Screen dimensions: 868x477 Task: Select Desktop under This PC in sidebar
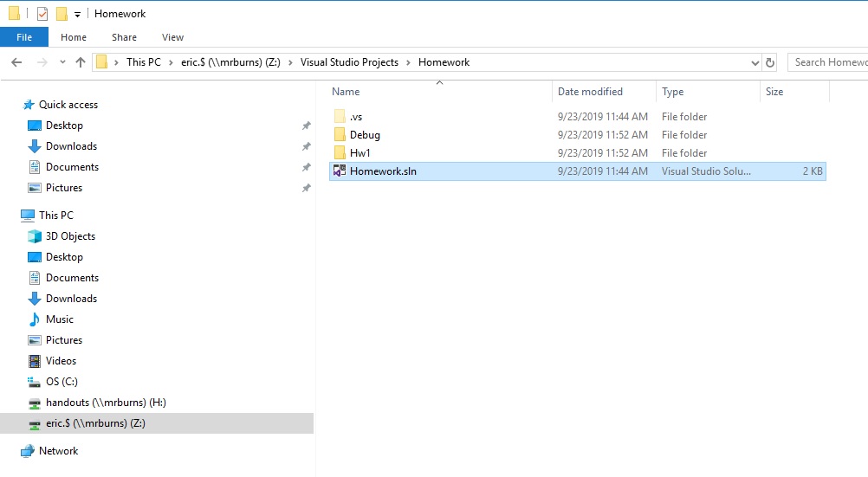click(x=64, y=257)
